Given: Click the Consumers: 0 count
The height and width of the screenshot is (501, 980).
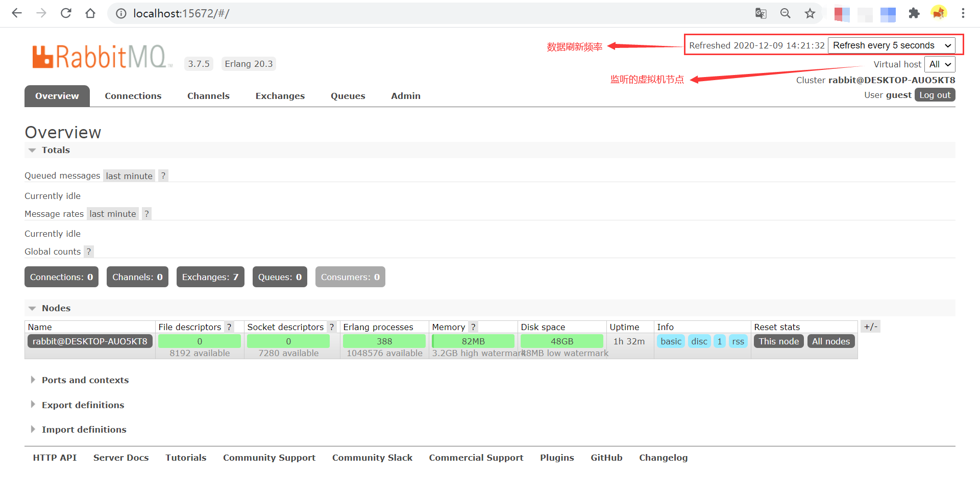Looking at the screenshot, I should click(350, 277).
